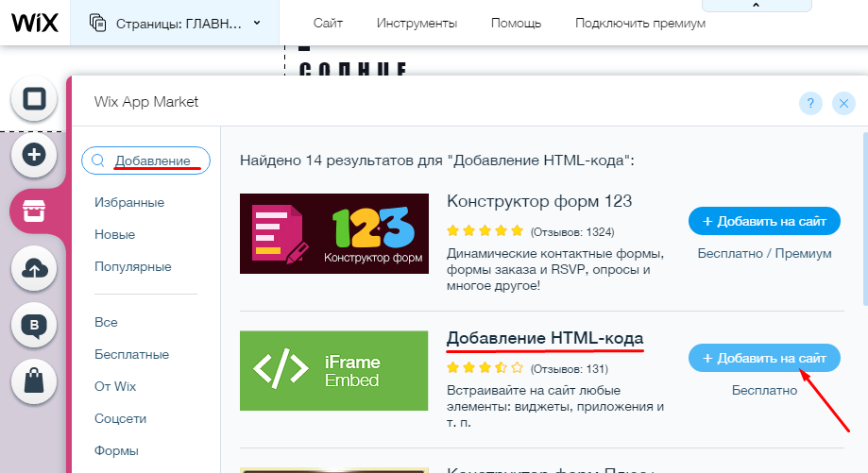
Task: Collapse the top bar with the chevron tab
Action: [757, 5]
